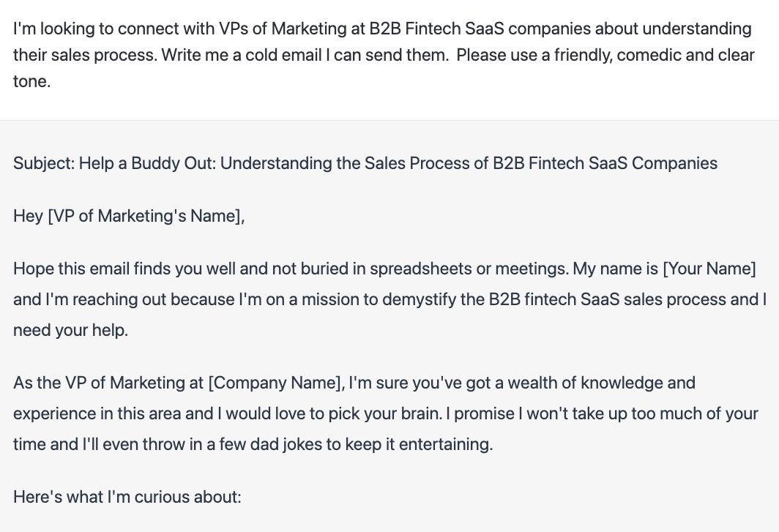
Task: Click the phrase "need your help."
Action: pos(70,330)
